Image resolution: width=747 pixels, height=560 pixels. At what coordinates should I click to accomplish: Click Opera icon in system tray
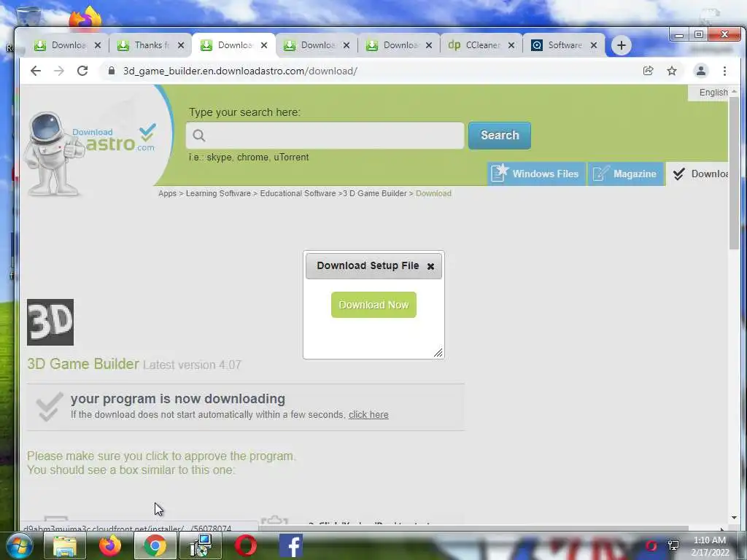click(651, 545)
